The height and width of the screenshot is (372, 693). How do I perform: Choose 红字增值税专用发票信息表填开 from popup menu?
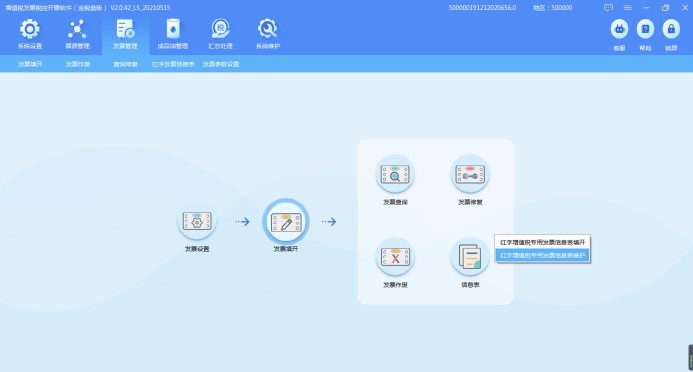pos(542,242)
